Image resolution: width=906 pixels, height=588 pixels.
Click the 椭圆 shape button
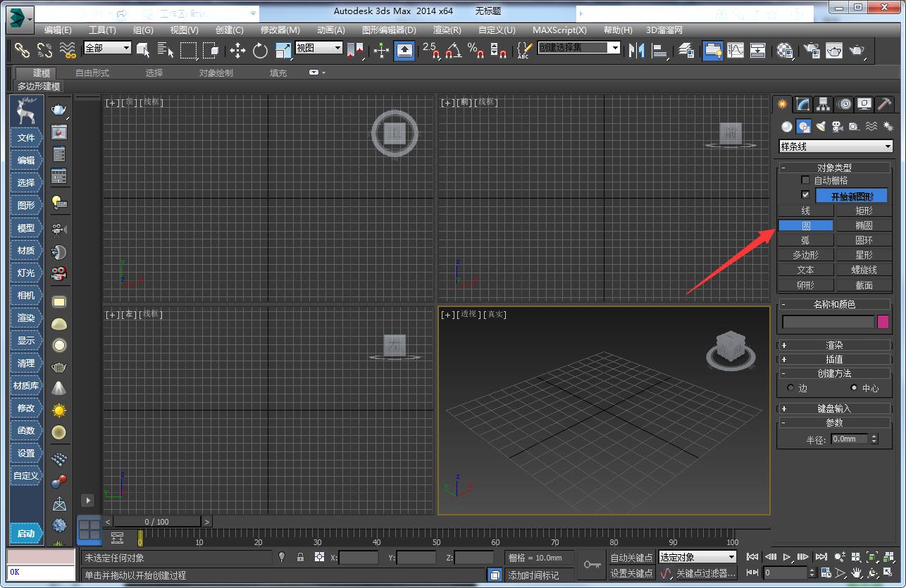tap(864, 225)
